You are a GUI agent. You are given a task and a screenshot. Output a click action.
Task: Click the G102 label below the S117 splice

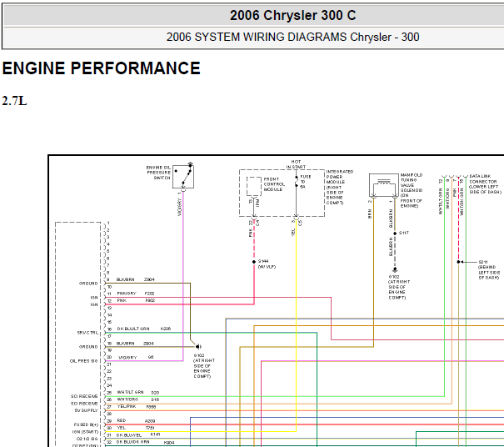(399, 288)
